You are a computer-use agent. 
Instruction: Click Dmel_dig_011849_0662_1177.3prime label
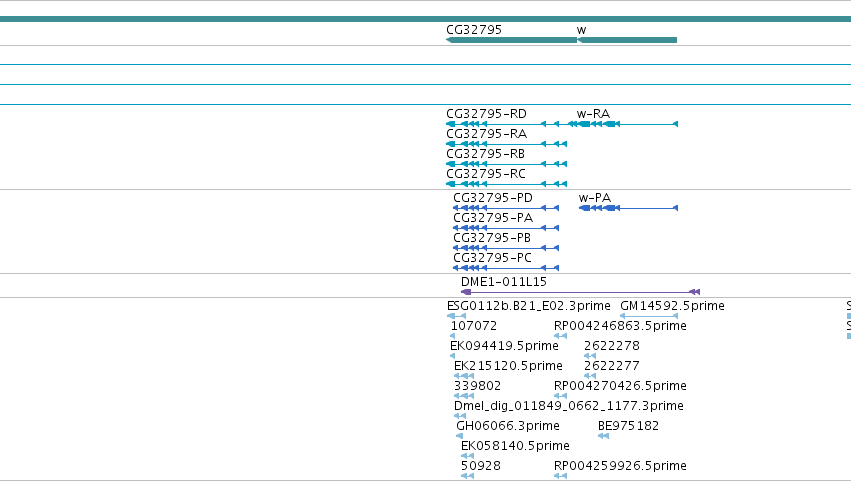pyautogui.click(x=569, y=407)
